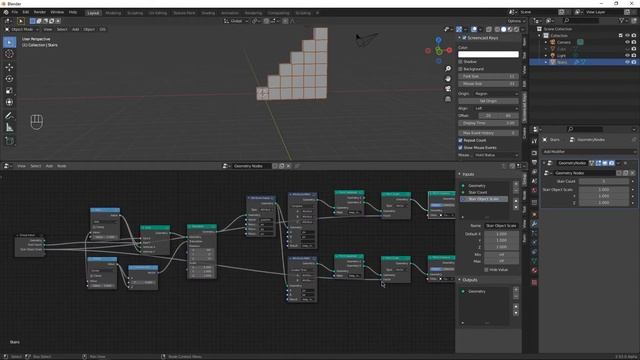Open the Add Modifier dropdown
The image size is (640, 360).
pyautogui.click(x=589, y=152)
